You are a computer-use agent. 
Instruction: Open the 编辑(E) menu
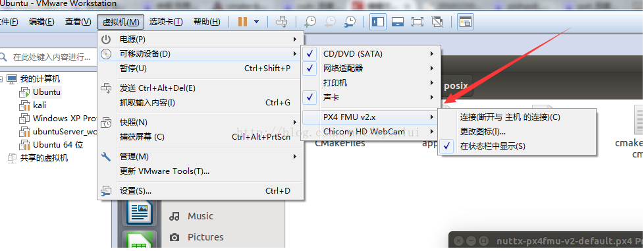pyautogui.click(x=41, y=22)
